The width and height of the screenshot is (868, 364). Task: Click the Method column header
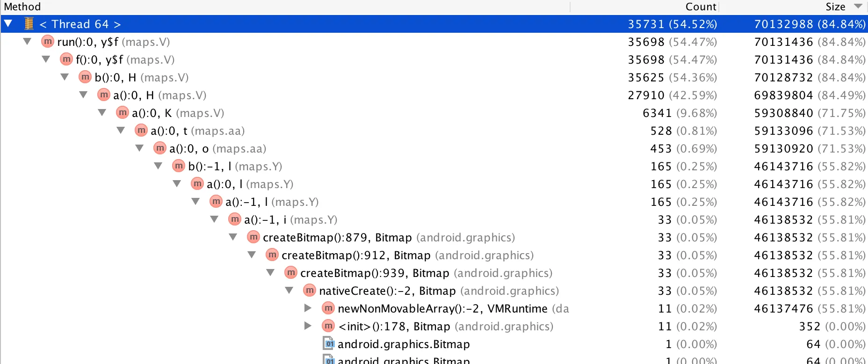(x=22, y=7)
